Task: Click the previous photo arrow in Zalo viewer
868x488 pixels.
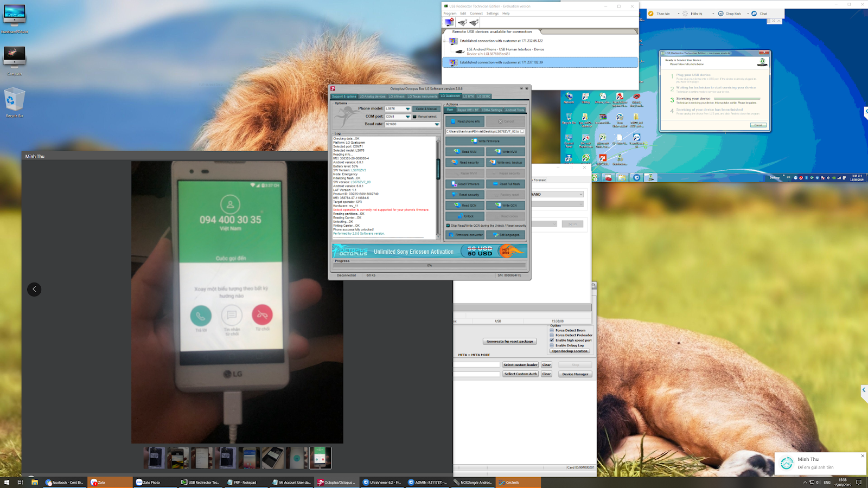Action: pyautogui.click(x=34, y=289)
